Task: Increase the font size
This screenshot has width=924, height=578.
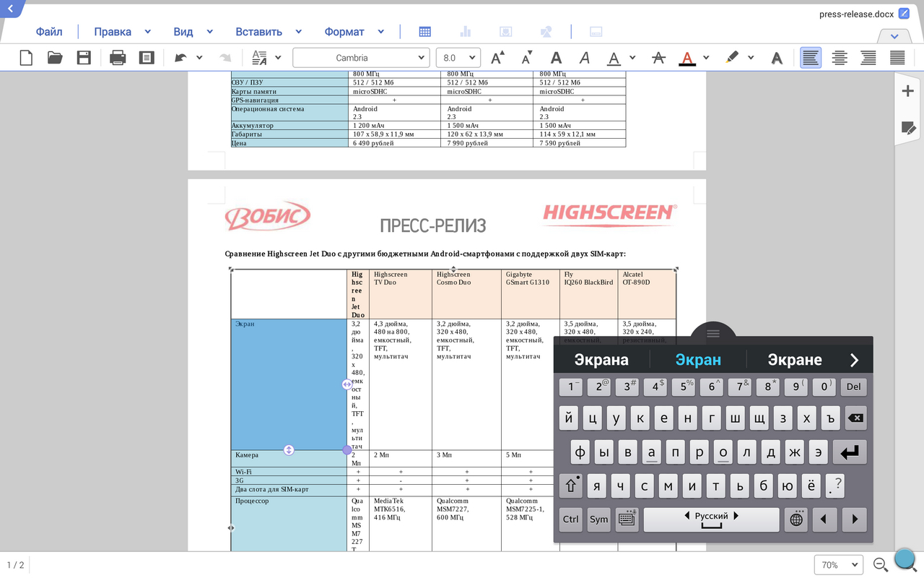Action: [x=498, y=58]
